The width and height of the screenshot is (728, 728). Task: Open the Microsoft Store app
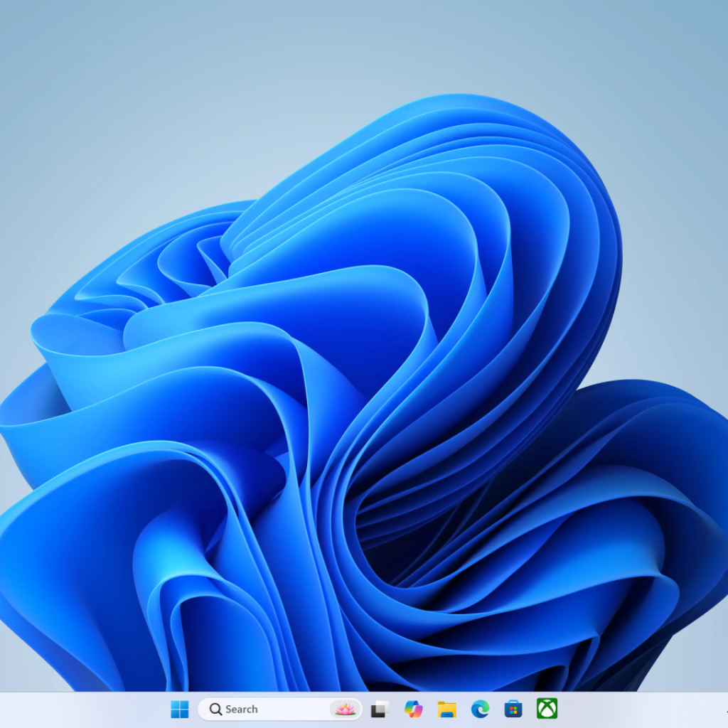click(x=513, y=709)
